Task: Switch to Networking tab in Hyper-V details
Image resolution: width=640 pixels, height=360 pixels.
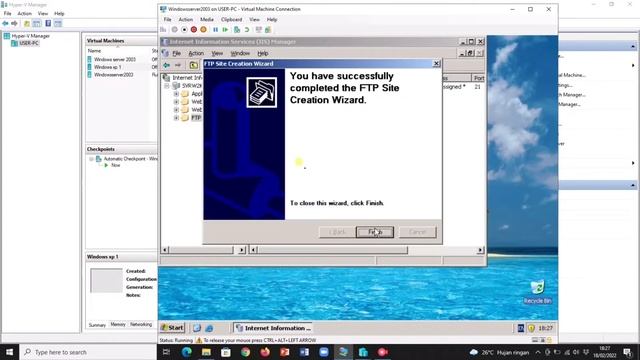Action: (x=141, y=324)
